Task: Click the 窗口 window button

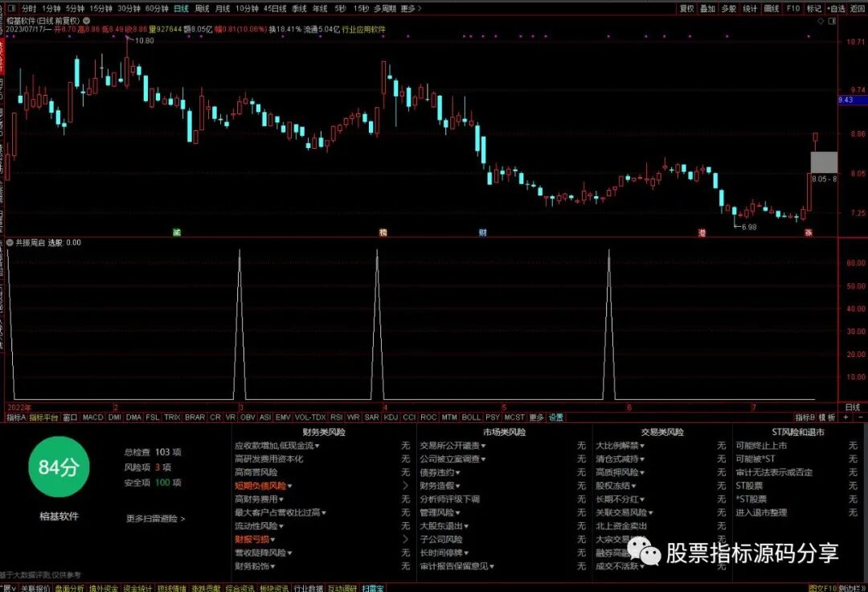Action: 70,417
